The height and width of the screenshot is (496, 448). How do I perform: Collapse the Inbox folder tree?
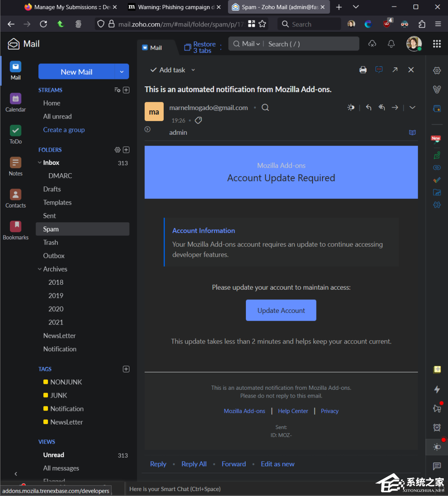(39, 162)
